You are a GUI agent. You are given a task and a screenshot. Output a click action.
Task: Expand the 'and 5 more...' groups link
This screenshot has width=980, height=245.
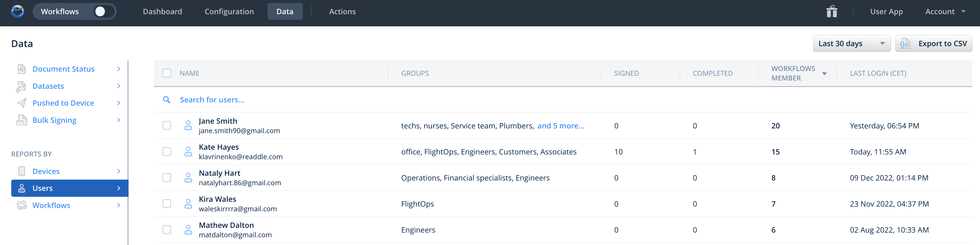(x=561, y=126)
